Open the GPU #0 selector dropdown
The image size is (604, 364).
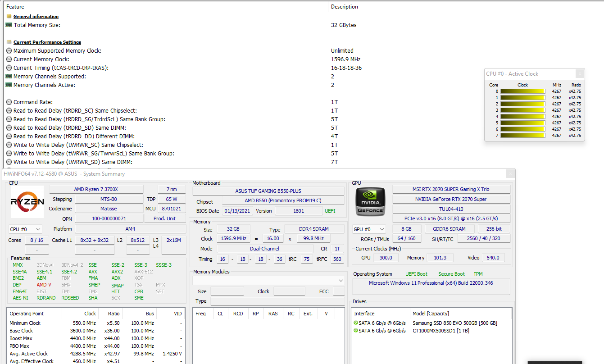[369, 229]
